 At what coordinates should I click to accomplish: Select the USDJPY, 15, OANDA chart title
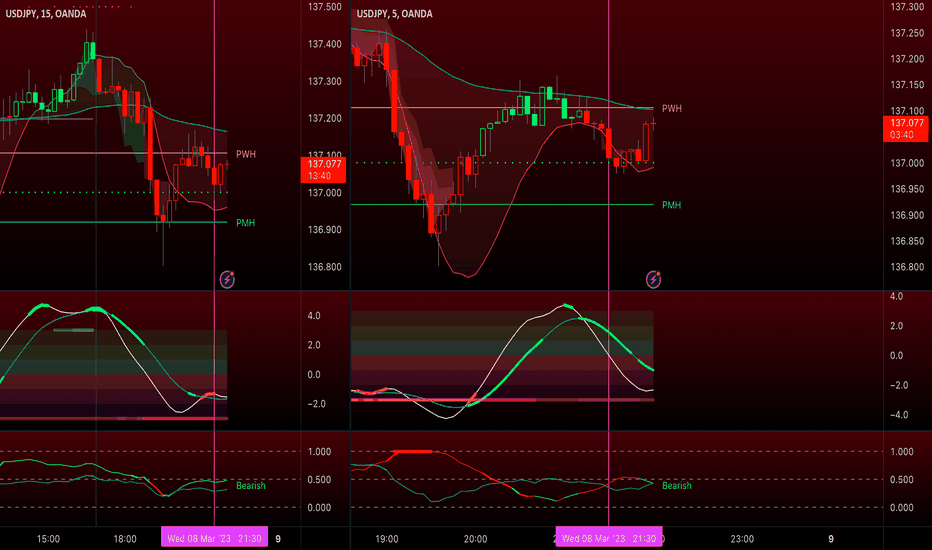pos(46,13)
